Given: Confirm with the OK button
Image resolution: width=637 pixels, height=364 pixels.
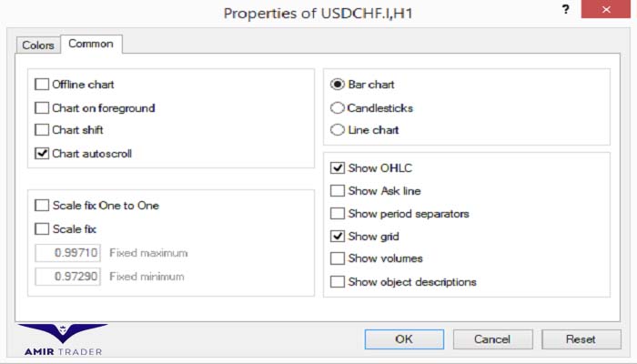Looking at the screenshot, I should click(404, 339).
